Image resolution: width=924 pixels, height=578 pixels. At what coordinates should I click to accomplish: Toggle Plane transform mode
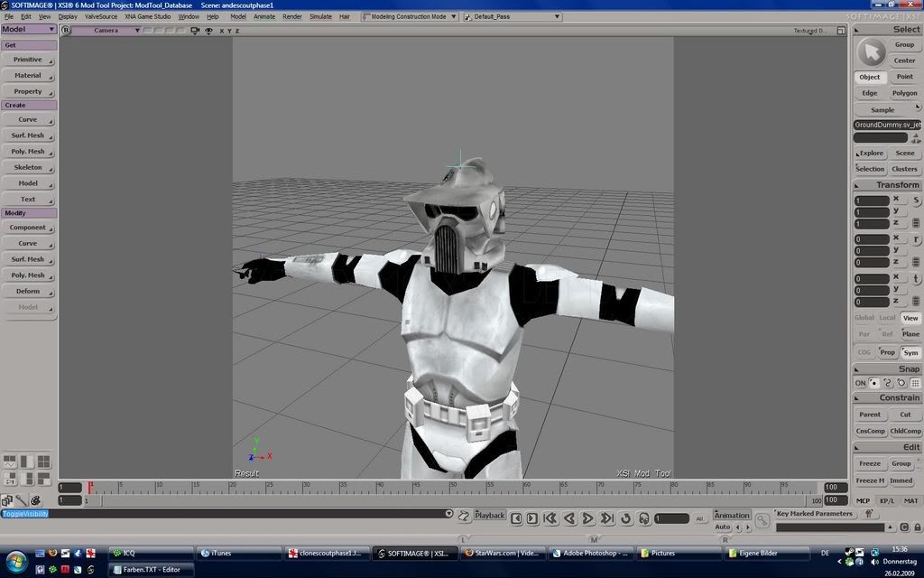click(x=910, y=334)
